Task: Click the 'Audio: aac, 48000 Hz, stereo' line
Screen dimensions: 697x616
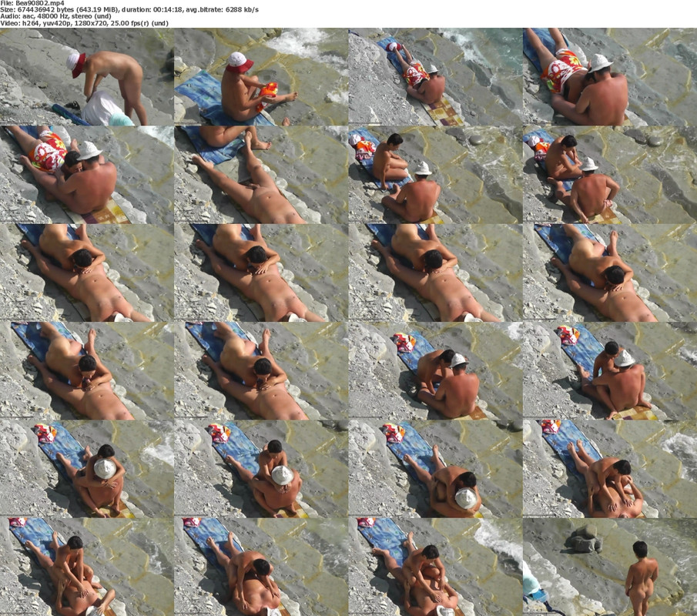Action: click(x=55, y=16)
